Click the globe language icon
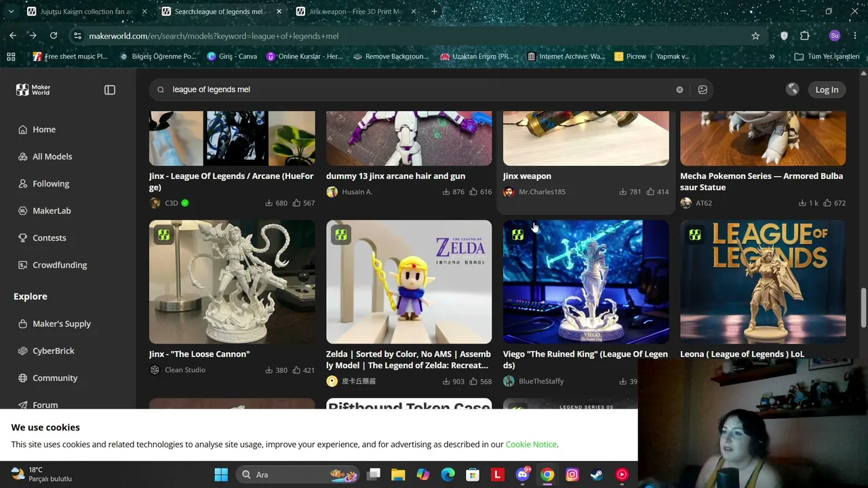This screenshot has width=868, height=488. 792,89
